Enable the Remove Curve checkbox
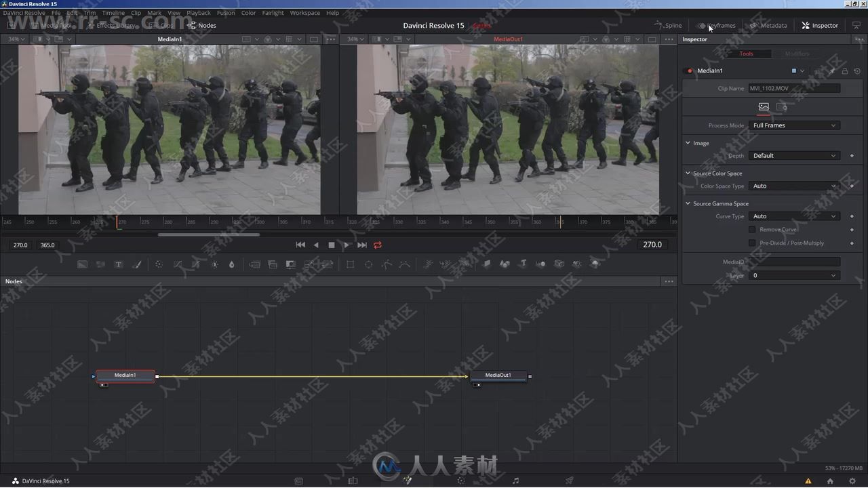 click(752, 230)
